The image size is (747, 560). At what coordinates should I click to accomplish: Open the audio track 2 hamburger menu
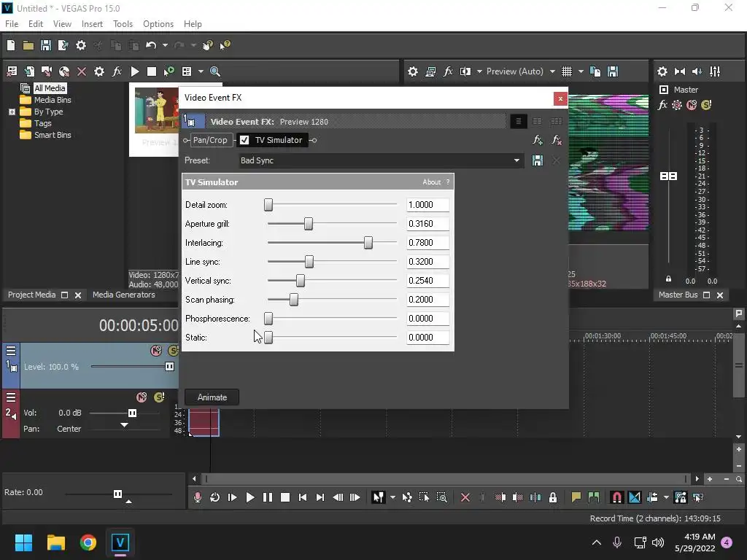[10, 397]
